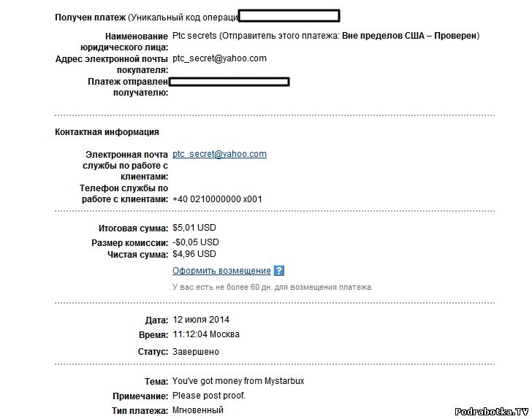Screen dimensions: 532x419
Task: Click the date 12 июля 2014
Action: tap(200, 320)
